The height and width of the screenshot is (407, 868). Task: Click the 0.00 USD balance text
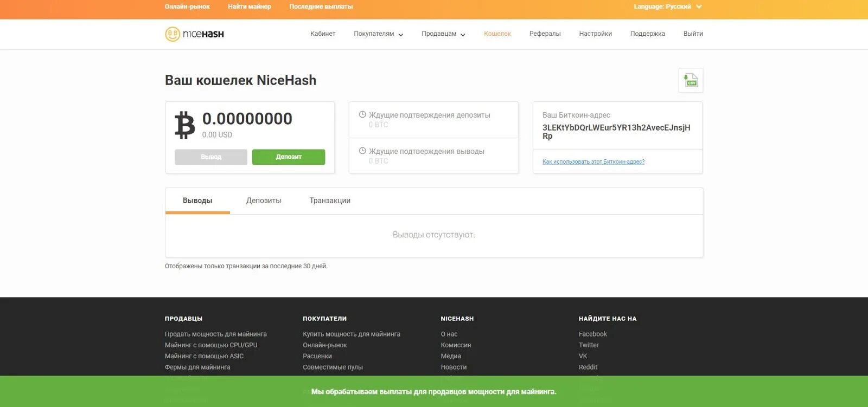(x=217, y=135)
